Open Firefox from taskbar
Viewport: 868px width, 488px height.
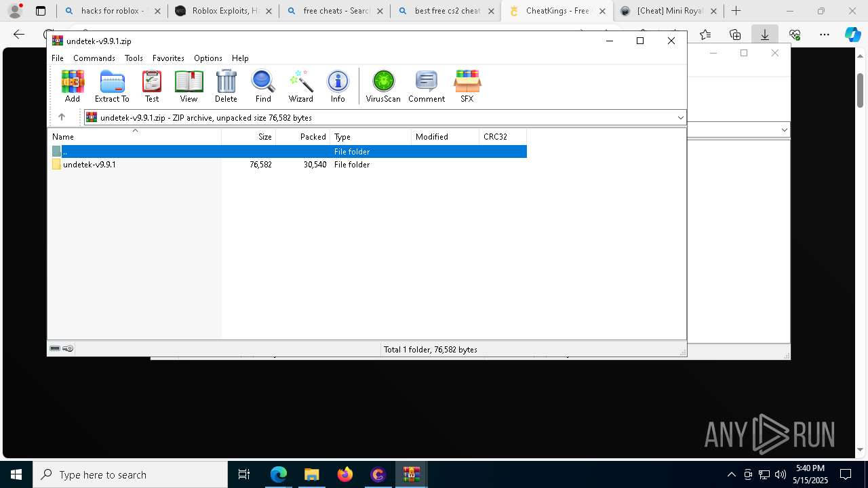(x=345, y=474)
